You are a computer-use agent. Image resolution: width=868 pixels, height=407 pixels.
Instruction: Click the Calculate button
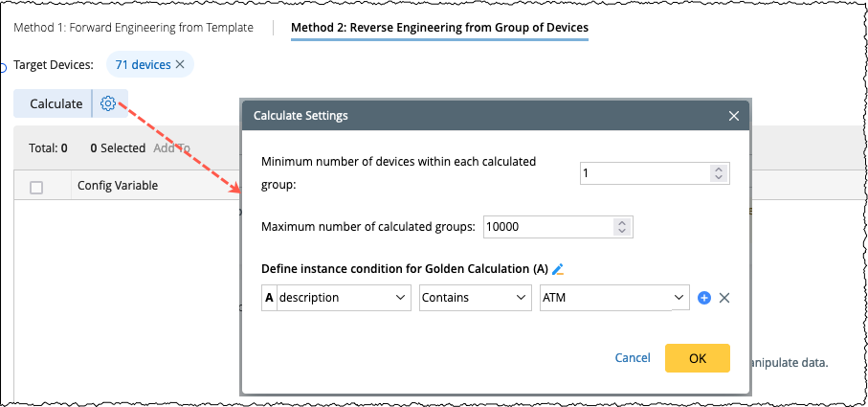point(56,103)
